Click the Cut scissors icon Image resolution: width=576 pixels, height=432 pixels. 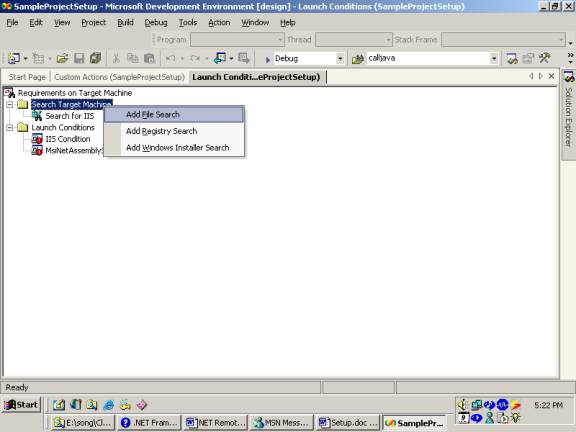tap(116, 58)
